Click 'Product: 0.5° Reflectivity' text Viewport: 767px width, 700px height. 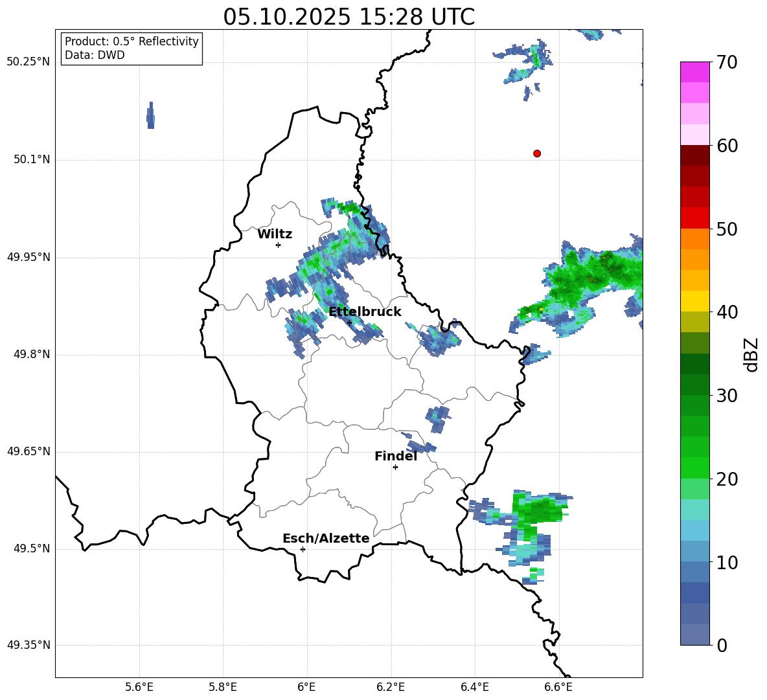point(132,41)
